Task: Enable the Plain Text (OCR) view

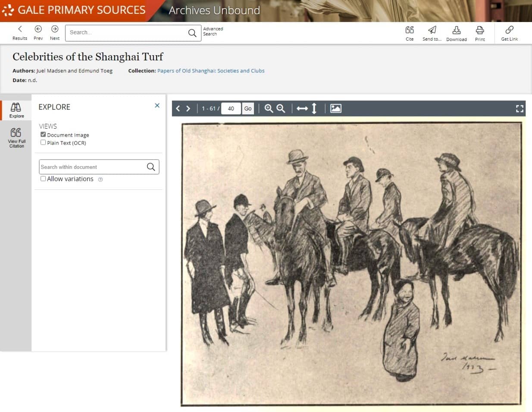Action: pos(43,142)
